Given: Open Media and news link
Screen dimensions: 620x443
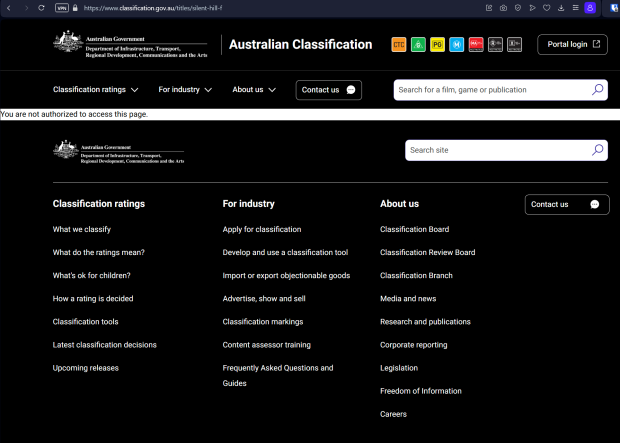Looking at the screenshot, I should point(408,299).
